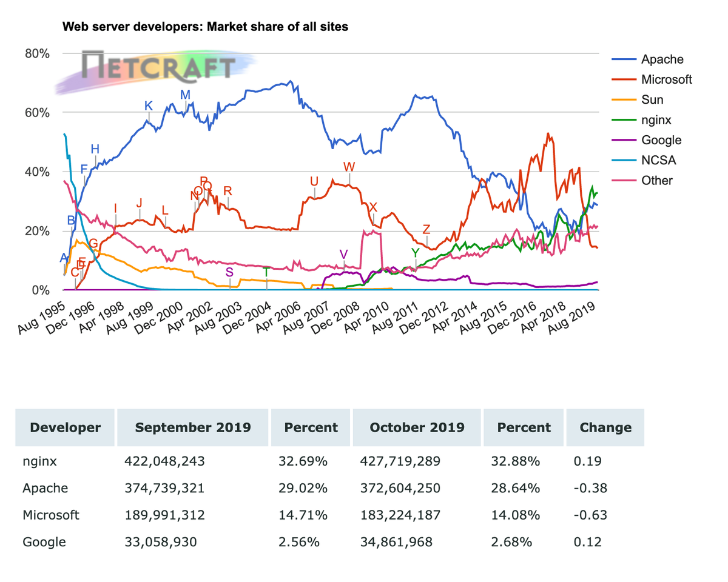Click annotation marker U on chart
Screen dimensions: 728x582
[x=314, y=181]
